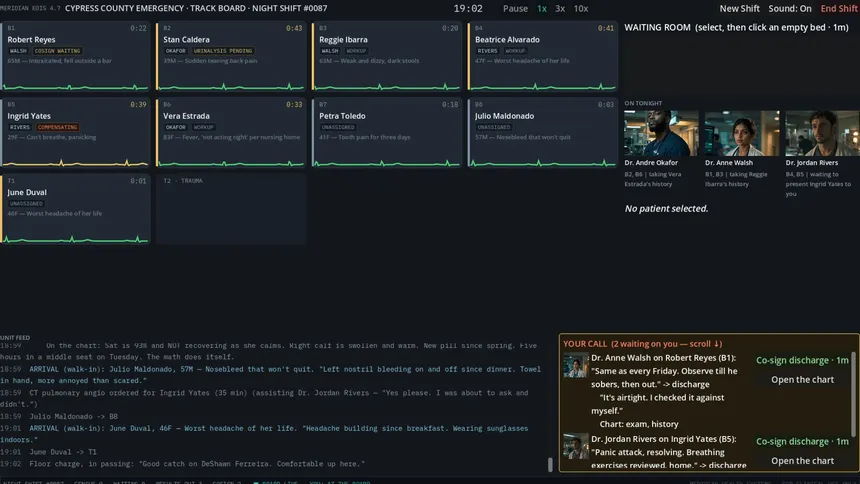Select Julio Maldonado bed B8 card

click(x=542, y=133)
